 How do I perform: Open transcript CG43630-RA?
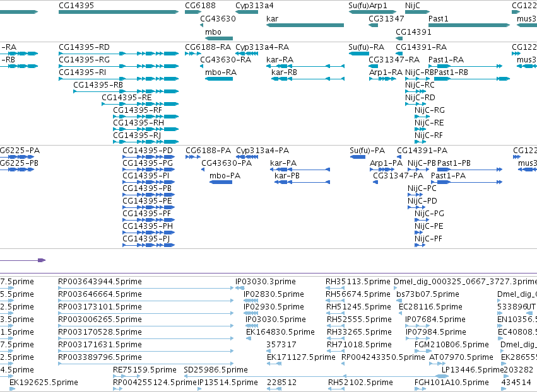225,59
